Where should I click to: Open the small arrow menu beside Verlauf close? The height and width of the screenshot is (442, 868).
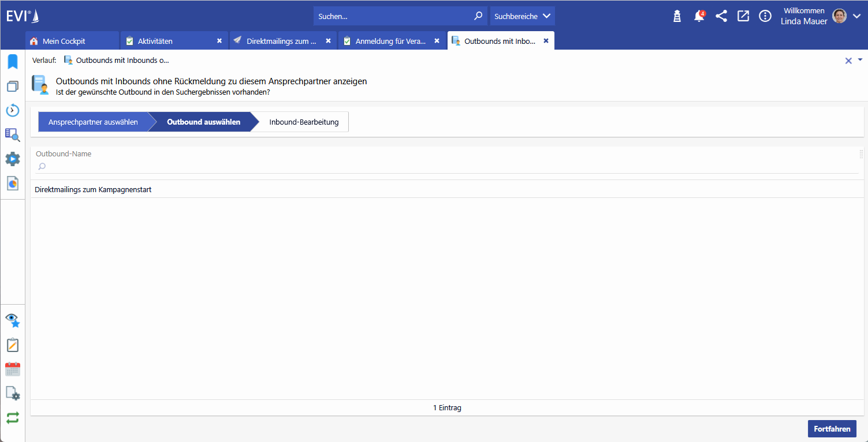pos(860,59)
